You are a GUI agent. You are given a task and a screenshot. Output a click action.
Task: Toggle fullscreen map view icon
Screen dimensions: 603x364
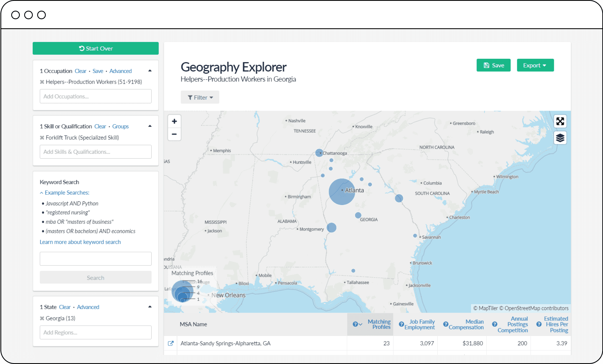click(x=560, y=121)
